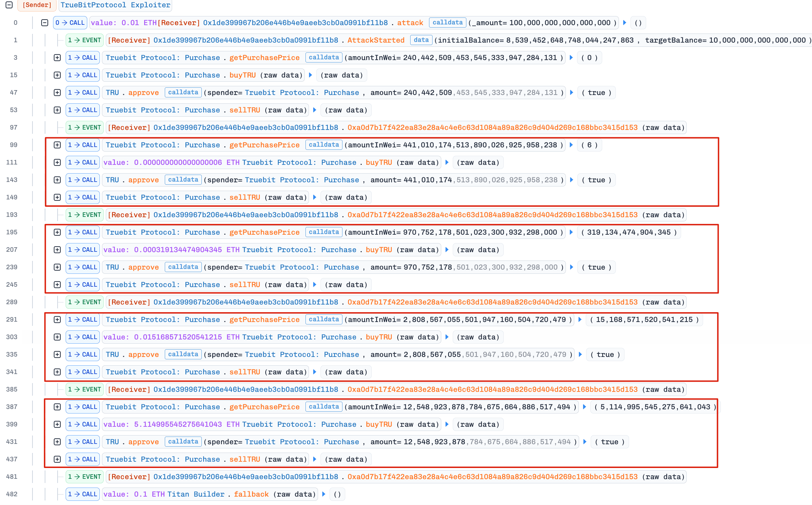812x505 pixels.
Task: Click return arrow on Titan Builder fallback call
Action: point(324,494)
